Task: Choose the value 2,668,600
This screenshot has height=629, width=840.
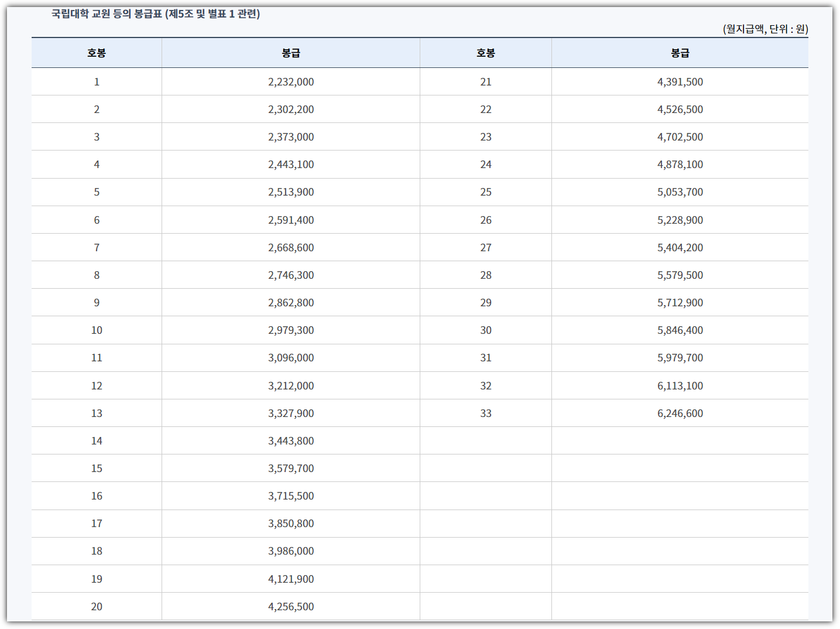Action: click(291, 248)
